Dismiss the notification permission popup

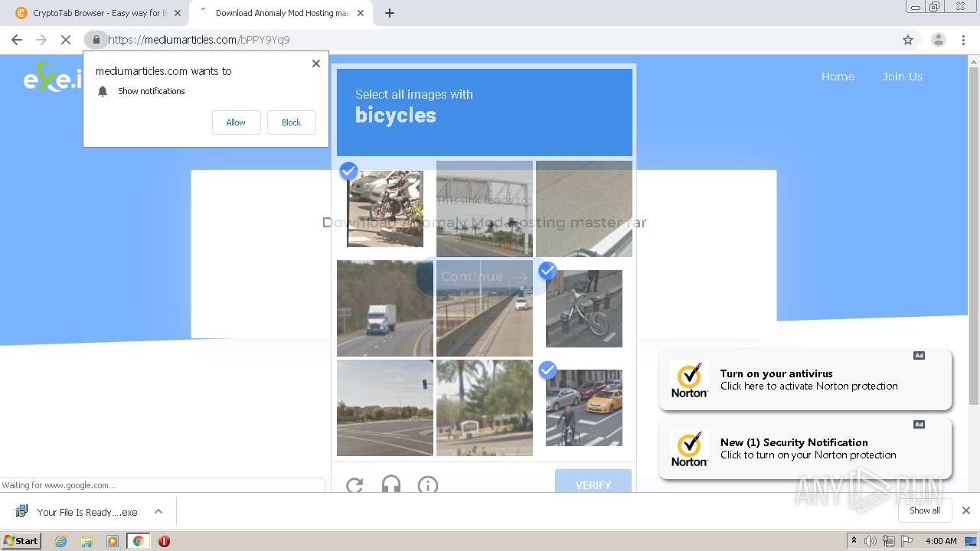pyautogui.click(x=316, y=64)
